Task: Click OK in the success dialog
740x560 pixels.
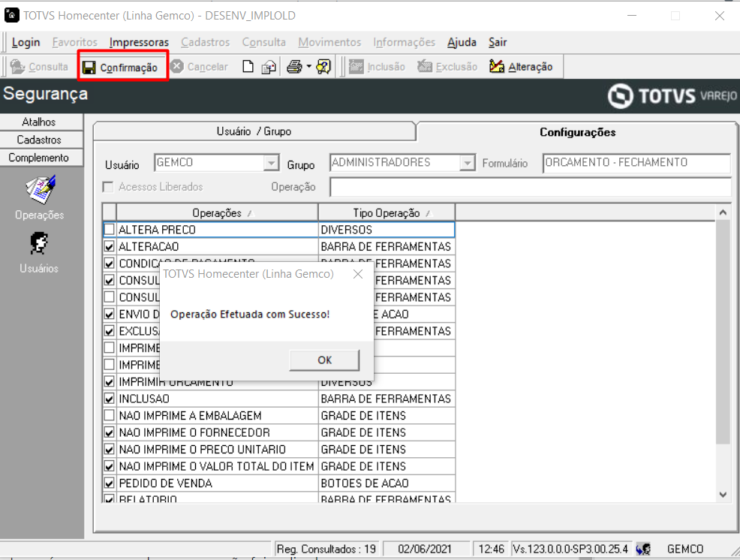Action: [x=324, y=360]
